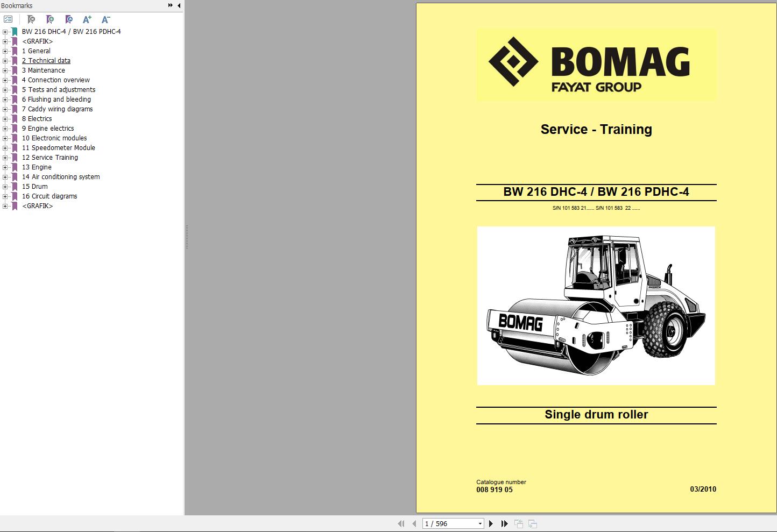Jump to last page using skip-forward icon

(x=505, y=523)
